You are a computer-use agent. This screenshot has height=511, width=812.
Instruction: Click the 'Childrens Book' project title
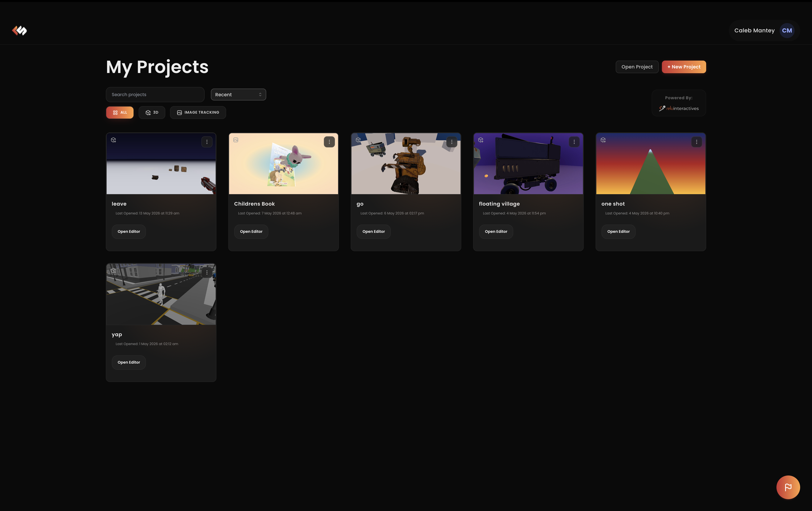254,204
